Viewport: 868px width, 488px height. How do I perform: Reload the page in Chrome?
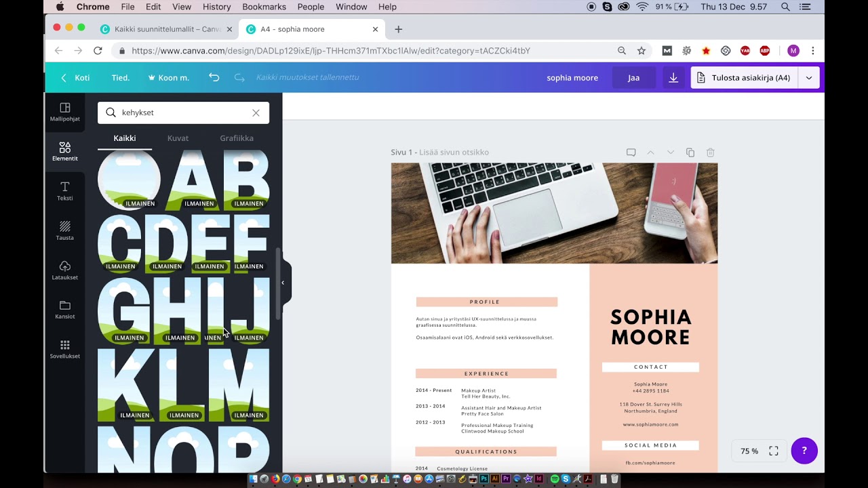[98, 51]
